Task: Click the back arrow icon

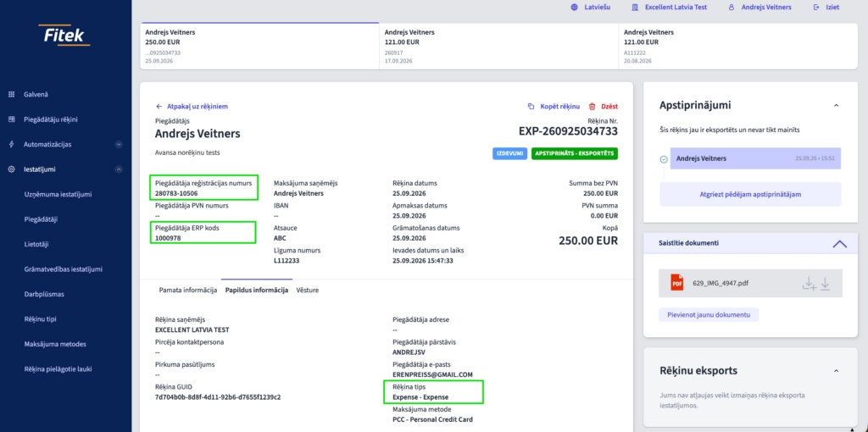Action: (x=159, y=106)
